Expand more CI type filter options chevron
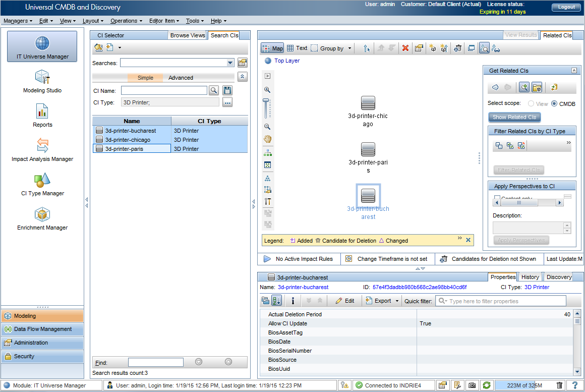The height and width of the screenshot is (392, 585). click(568, 143)
